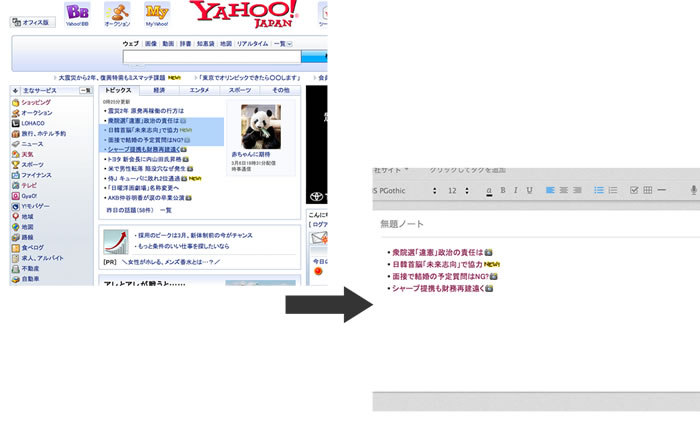Toggle the numbered list format
Image resolution: width=700 pixels, height=421 pixels.
click(x=612, y=190)
